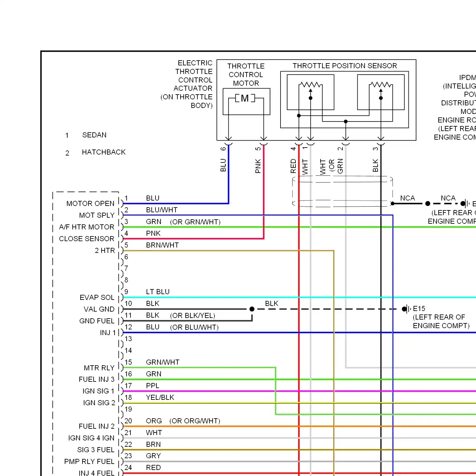The width and height of the screenshot is (476, 476).
Task: Select the MTR RLY label
Action: click(x=99, y=368)
